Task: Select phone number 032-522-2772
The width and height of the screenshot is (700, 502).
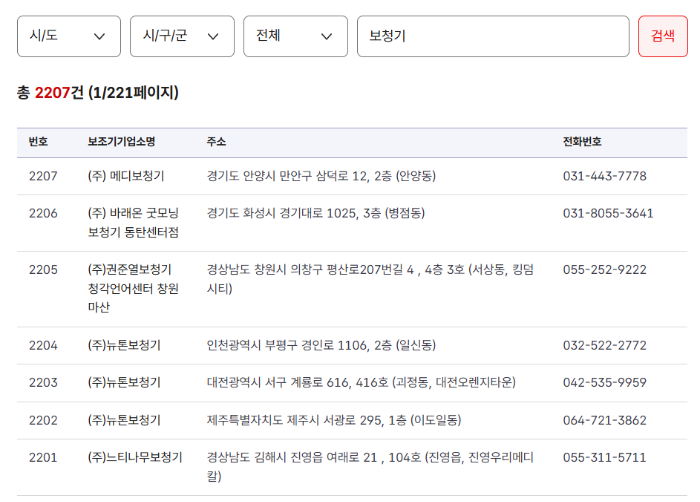Action: tap(604, 346)
